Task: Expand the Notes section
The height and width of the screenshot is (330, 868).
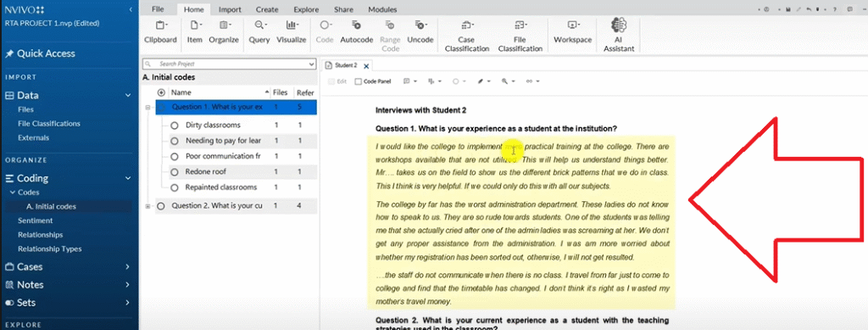Action: [128, 284]
